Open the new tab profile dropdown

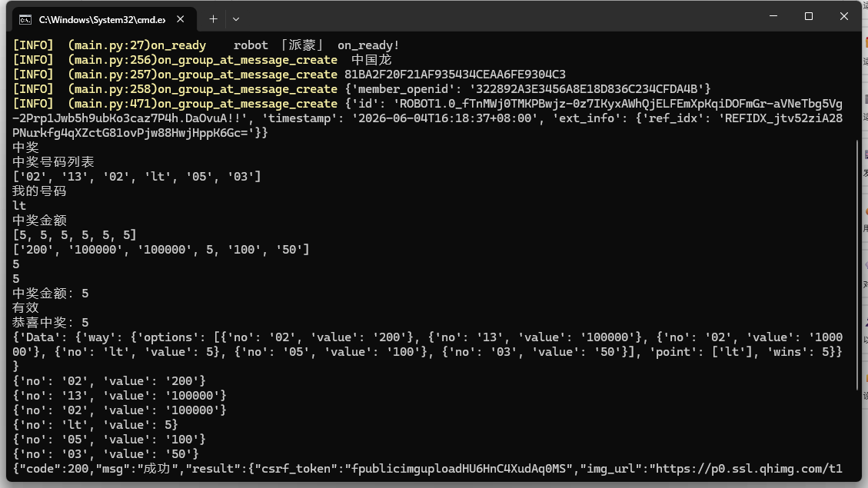(x=236, y=18)
